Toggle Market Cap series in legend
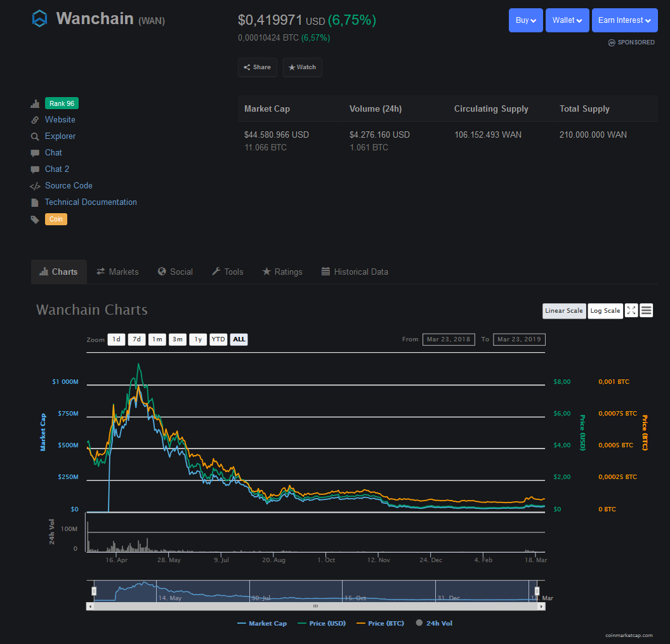Image resolution: width=670 pixels, height=644 pixels. (262, 624)
